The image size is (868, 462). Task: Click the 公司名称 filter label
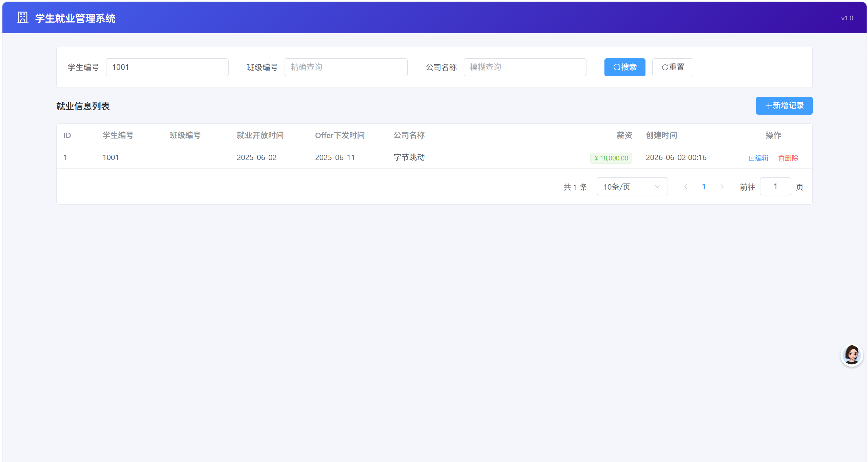(x=441, y=68)
